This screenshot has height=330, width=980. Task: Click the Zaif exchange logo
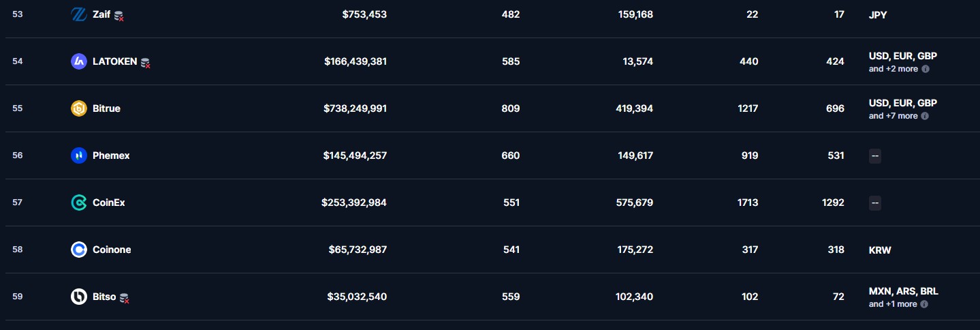pos(79,14)
